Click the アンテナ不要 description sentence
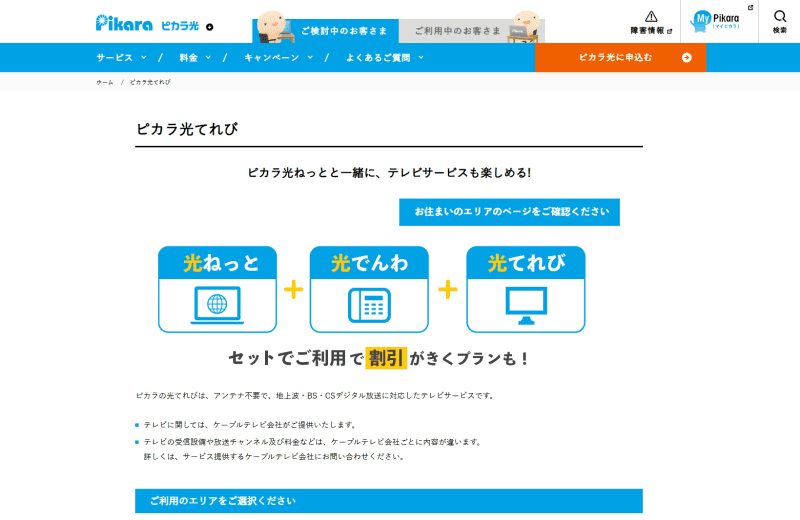Viewport: 800px width, 520px height. (x=314, y=395)
